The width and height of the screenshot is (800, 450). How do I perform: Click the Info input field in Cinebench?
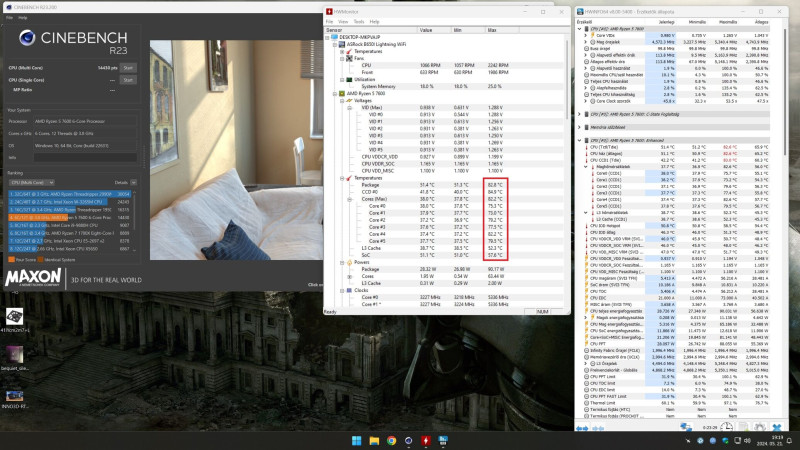coord(85,158)
